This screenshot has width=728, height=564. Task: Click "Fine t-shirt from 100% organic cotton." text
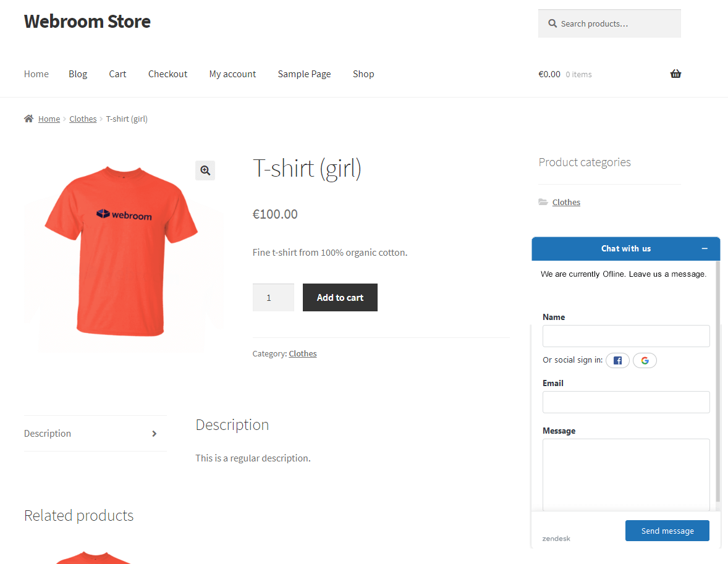tap(329, 253)
